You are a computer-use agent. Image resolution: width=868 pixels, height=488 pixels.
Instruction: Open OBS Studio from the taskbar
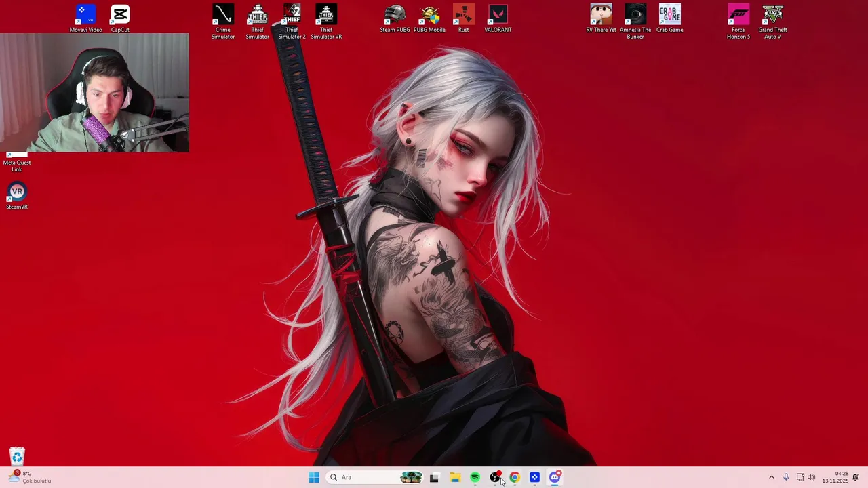(495, 477)
